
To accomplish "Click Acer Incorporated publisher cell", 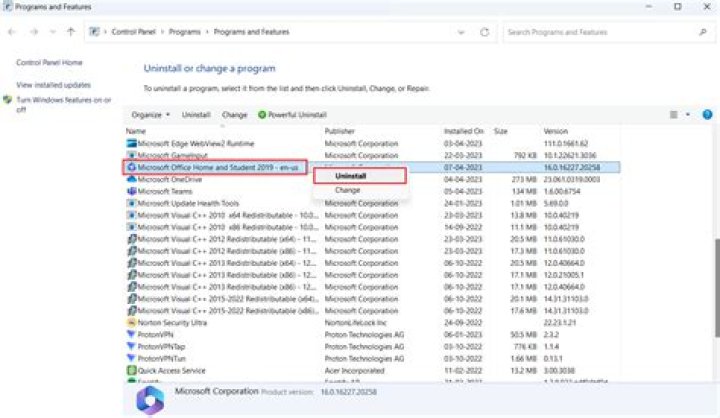I will point(354,371).
